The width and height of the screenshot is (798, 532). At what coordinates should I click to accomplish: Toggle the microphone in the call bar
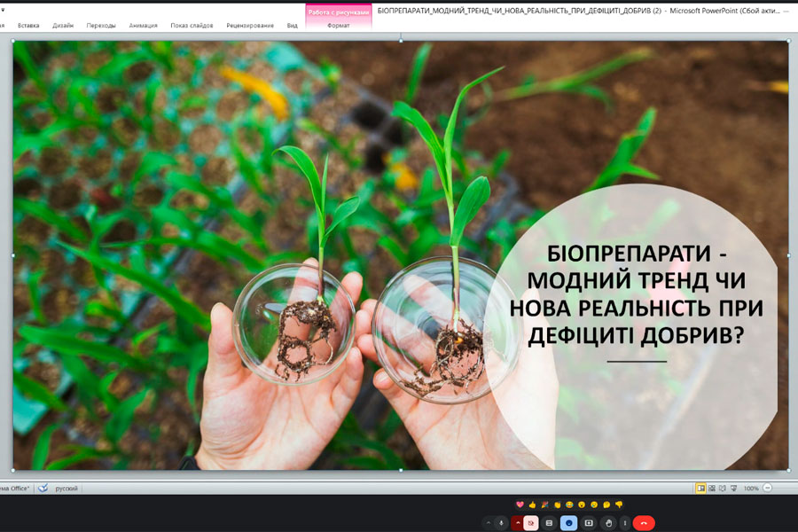[501, 523]
